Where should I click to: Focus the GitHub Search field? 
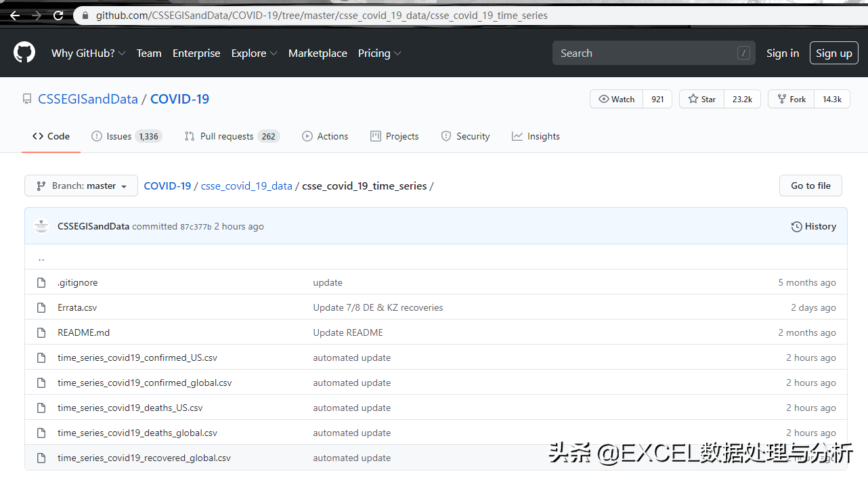click(654, 53)
